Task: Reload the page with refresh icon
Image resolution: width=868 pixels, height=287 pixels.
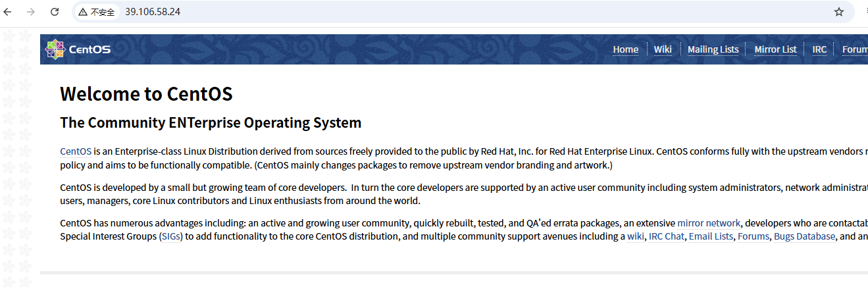Action: point(55,12)
